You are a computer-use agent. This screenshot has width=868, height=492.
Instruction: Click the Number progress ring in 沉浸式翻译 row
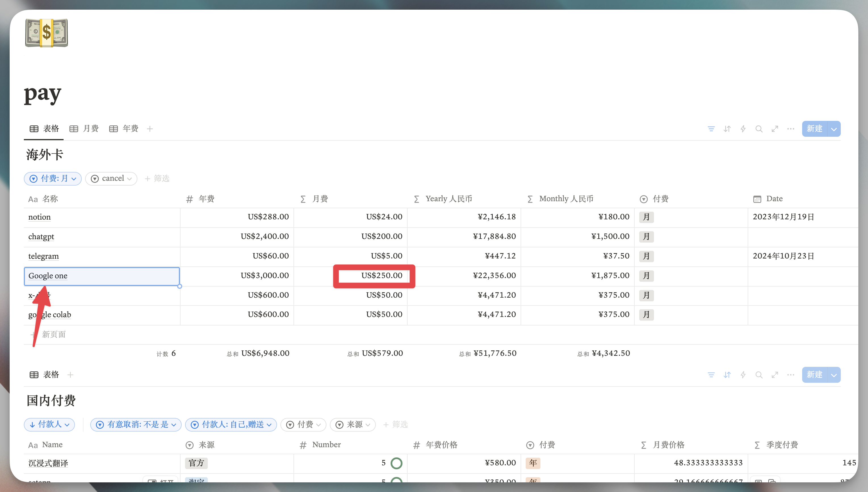pyautogui.click(x=396, y=463)
